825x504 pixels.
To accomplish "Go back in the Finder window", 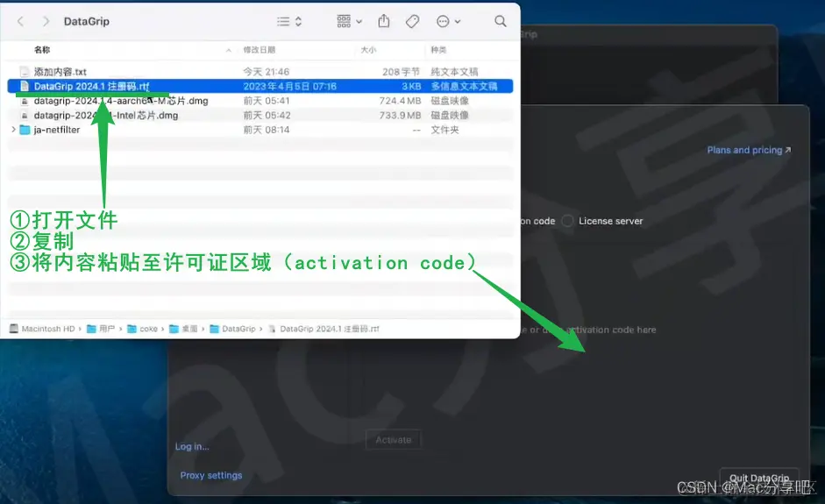I will [x=20, y=21].
